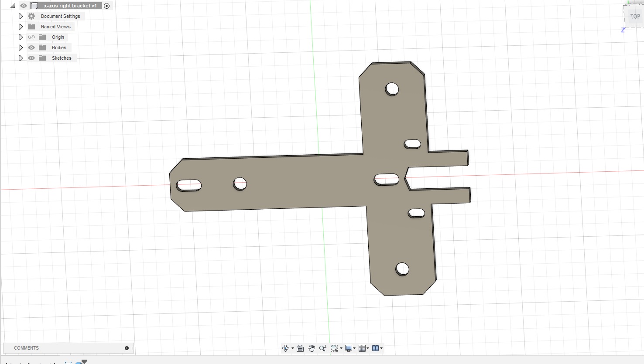The image size is (644, 364).
Task: Click the Viewports icon
Action: pyautogui.click(x=376, y=348)
